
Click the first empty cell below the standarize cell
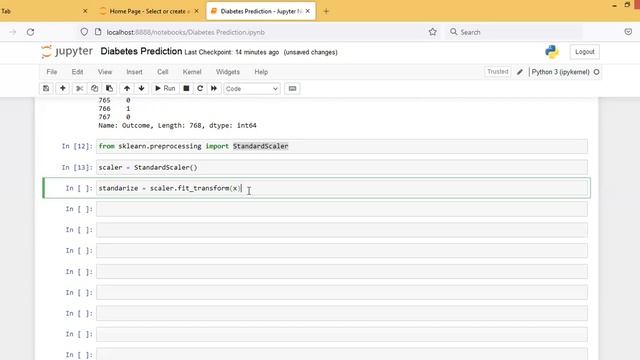click(342, 209)
